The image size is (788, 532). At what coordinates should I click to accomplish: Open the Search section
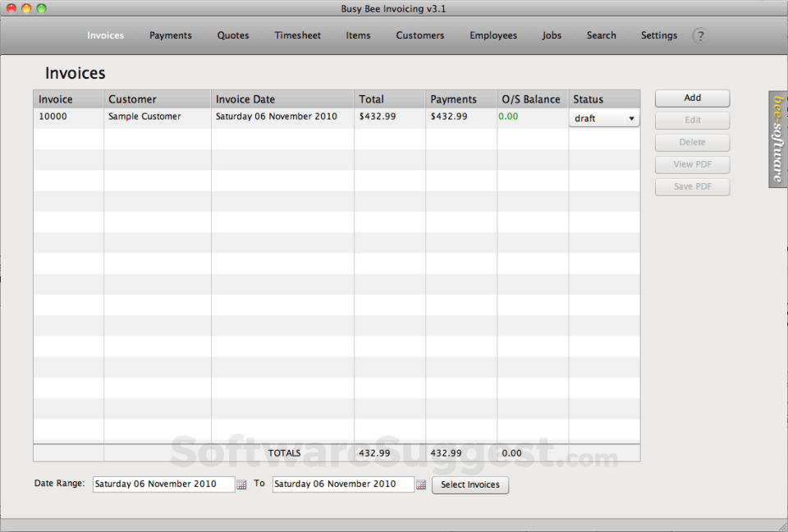601,35
